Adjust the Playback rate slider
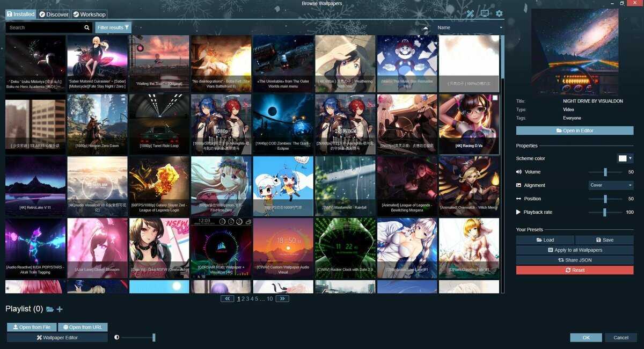This screenshot has height=349, width=644. pos(605,212)
